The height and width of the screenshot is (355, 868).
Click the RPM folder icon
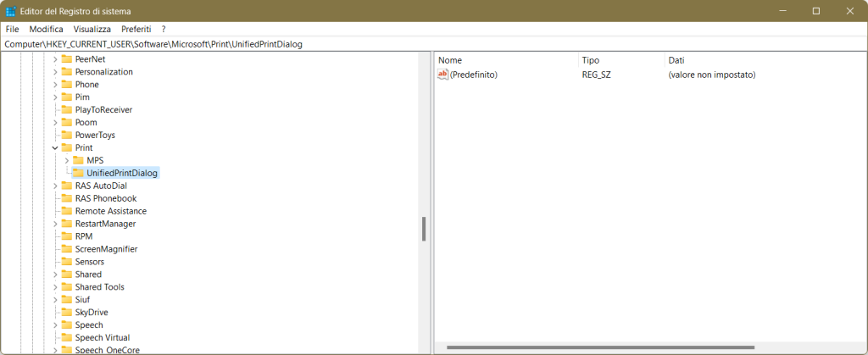click(67, 236)
